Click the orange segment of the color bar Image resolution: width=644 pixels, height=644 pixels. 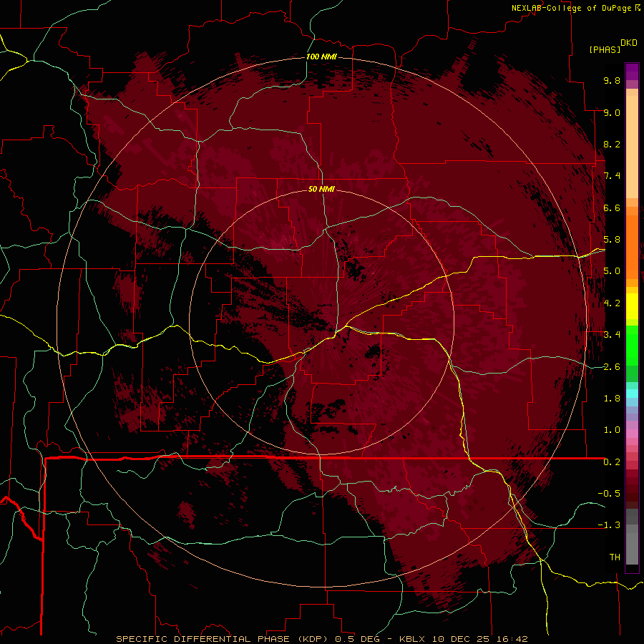tap(632, 246)
